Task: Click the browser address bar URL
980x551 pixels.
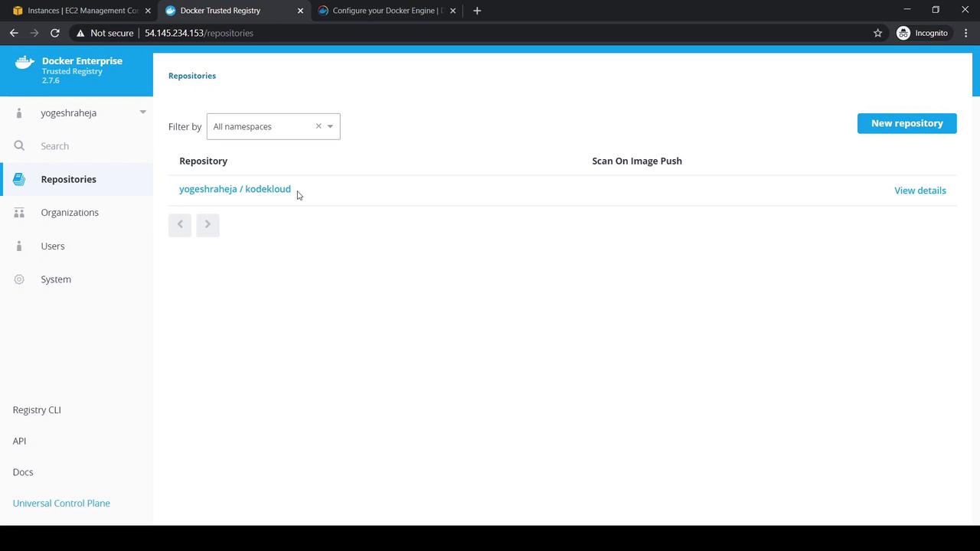Action: coord(199,33)
